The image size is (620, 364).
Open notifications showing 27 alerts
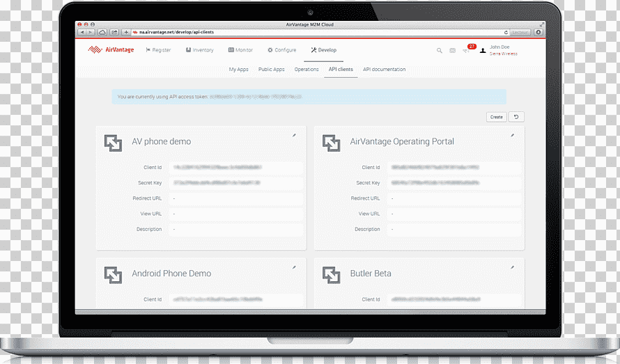[470, 49]
